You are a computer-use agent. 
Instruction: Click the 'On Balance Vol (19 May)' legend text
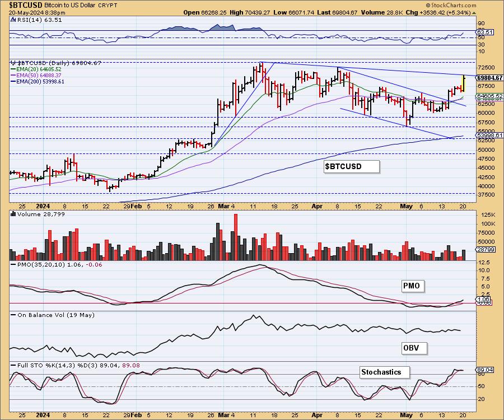56,315
